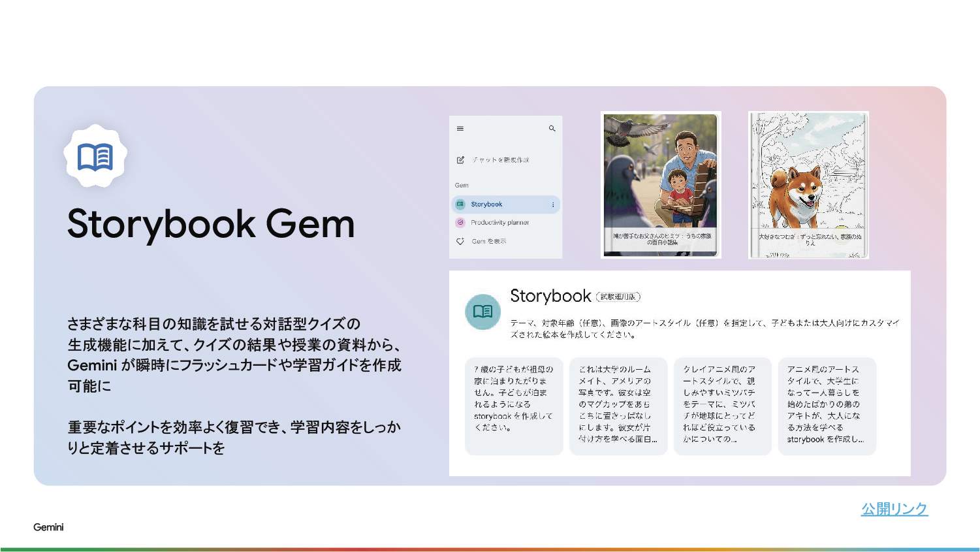Click the Gem を表示 entry
This screenshot has width=980, height=552.
(489, 241)
